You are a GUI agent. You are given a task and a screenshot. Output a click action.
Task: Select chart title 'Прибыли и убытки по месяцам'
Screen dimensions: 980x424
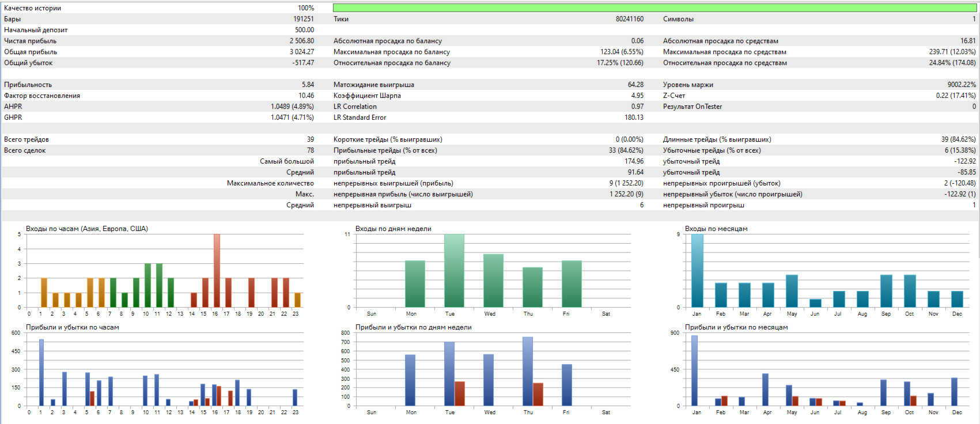[x=736, y=327]
